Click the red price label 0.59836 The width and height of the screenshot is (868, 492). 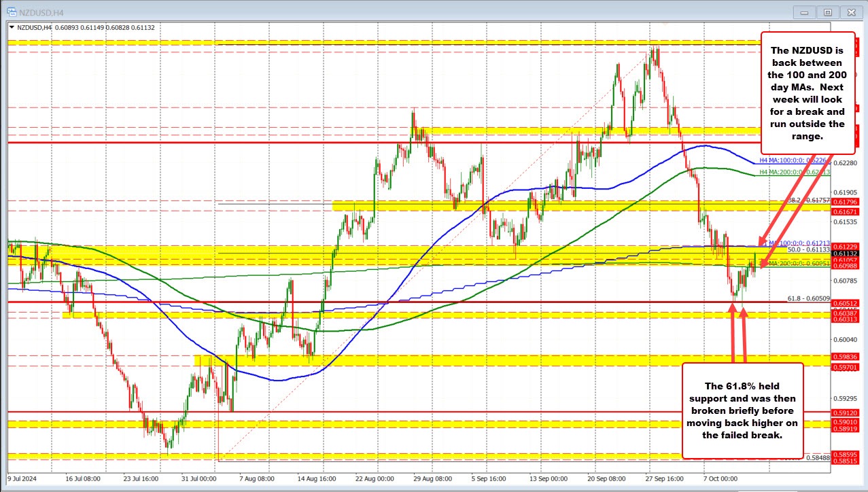pyautogui.click(x=846, y=355)
